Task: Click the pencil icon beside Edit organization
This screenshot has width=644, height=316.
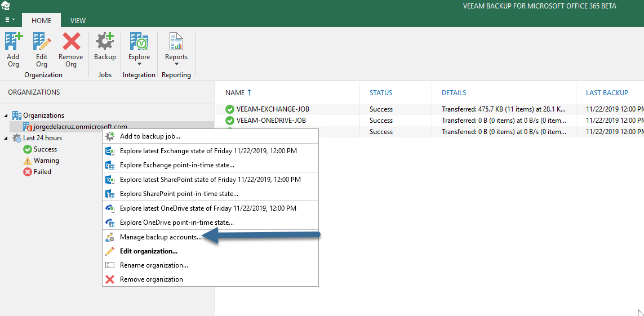Action: (x=110, y=251)
